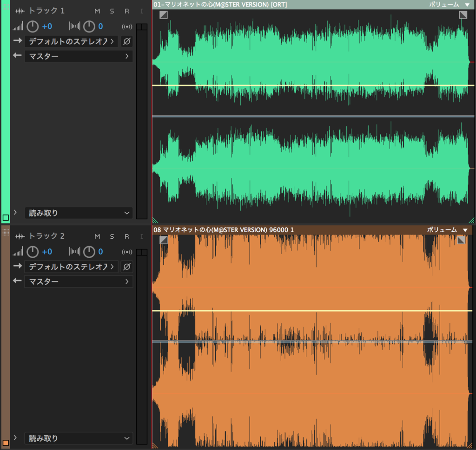Solo Track 1 with the S button
Viewport: 476px width, 450px height.
(x=112, y=11)
